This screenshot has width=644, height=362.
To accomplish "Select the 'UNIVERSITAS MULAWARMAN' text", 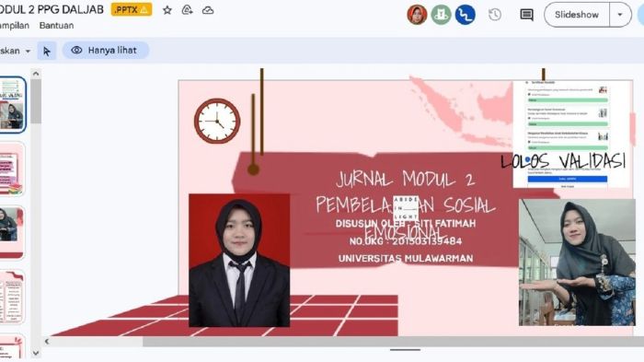I will click(406, 258).
